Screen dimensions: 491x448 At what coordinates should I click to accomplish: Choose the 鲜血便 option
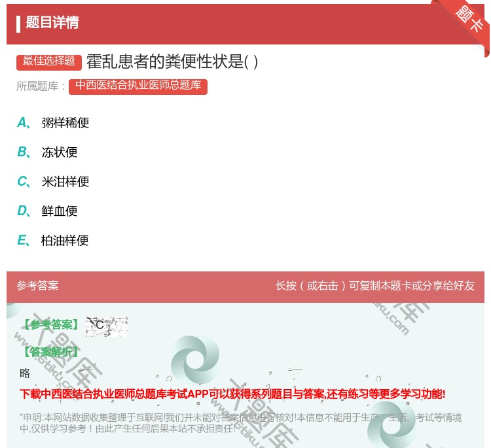60,211
